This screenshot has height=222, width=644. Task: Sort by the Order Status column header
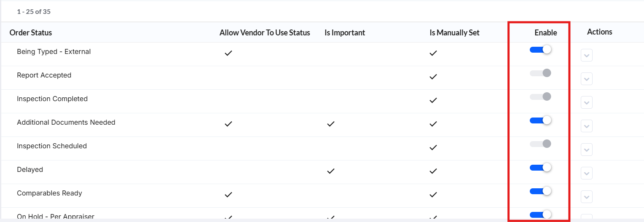pos(31,32)
